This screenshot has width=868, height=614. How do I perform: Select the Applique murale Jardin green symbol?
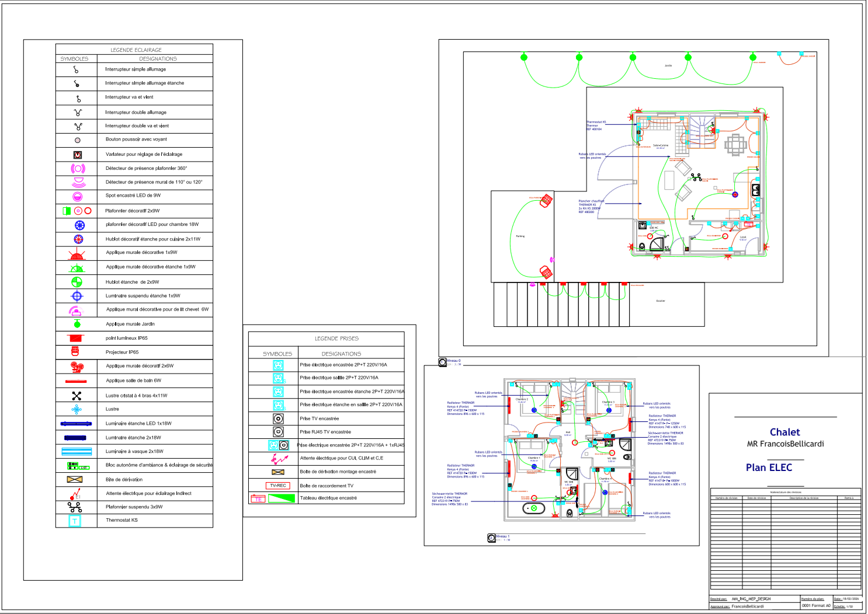coord(77,324)
